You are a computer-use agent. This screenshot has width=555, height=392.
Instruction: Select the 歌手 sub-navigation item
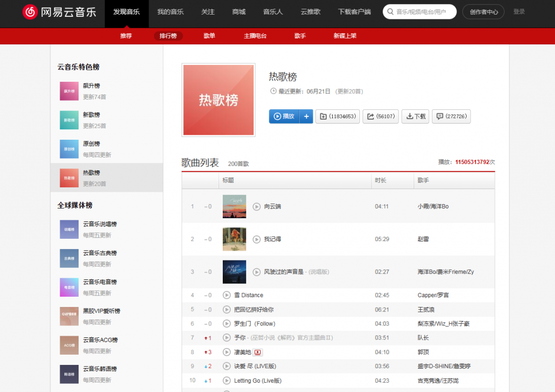300,36
